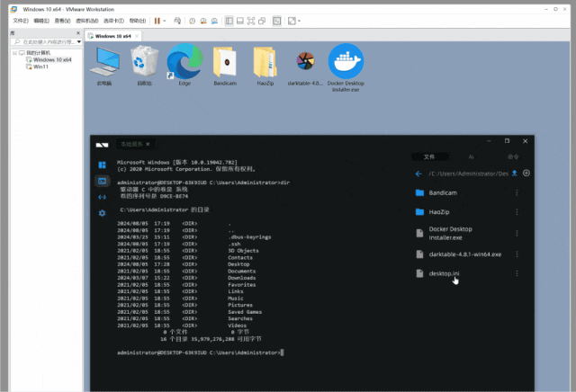Open the snapshot manager toolbar icon

point(214,21)
